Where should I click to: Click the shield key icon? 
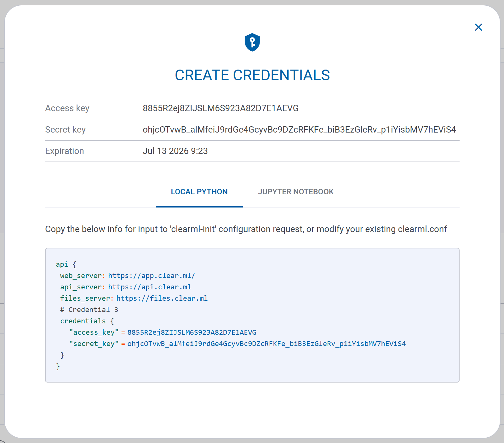pyautogui.click(x=252, y=42)
